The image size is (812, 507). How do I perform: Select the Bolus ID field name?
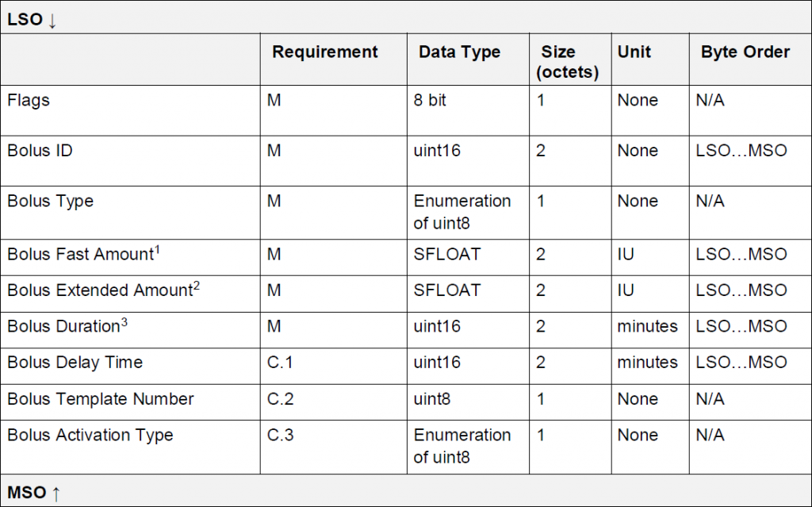tap(40, 150)
